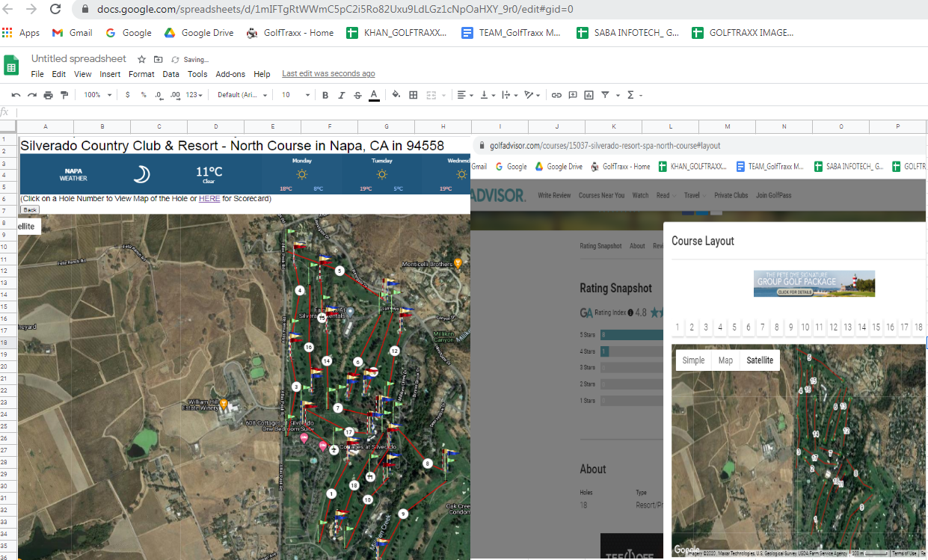928x560 pixels.
Task: Expand the merge type dropdown arrow
Action: point(442,95)
